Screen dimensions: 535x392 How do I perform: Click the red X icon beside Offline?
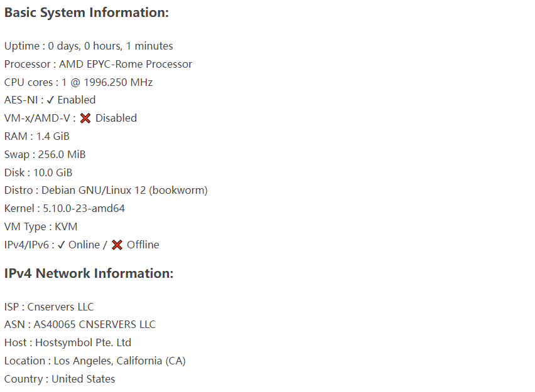[117, 245]
